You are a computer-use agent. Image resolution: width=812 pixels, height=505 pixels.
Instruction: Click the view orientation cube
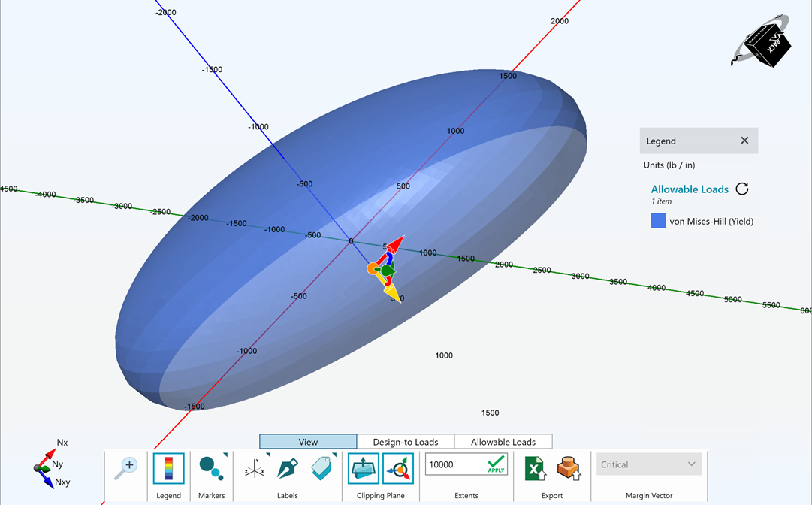[x=768, y=46]
